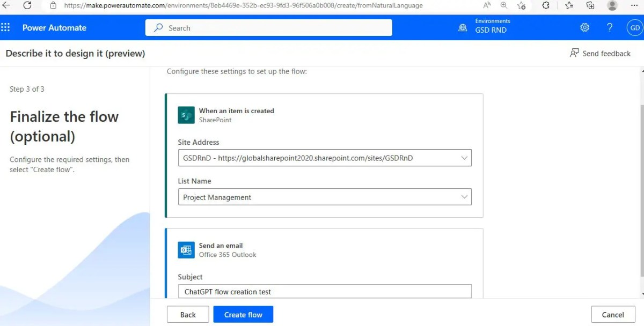Click the Office 365 Outlook connector icon
The width and height of the screenshot is (644, 326).
pos(186,250)
